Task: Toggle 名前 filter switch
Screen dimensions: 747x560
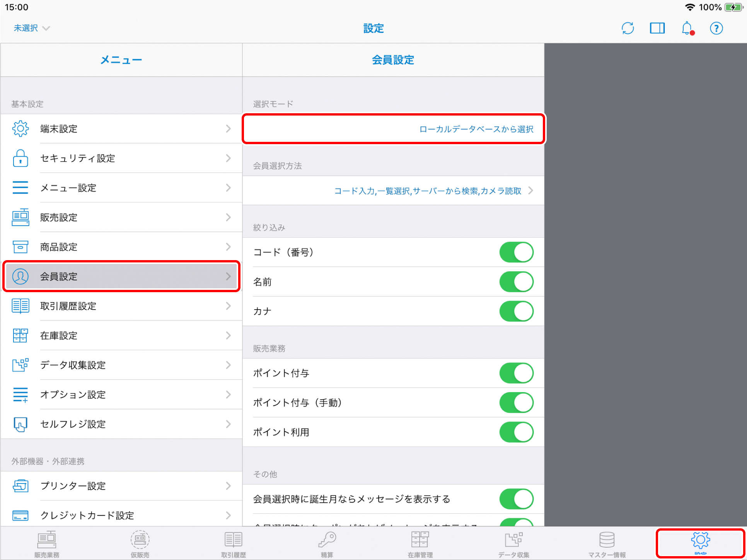Action: 517,282
